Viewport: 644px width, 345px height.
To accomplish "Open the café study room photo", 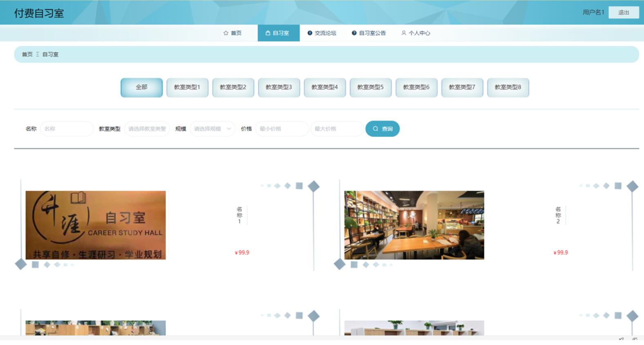I will click(x=414, y=225).
